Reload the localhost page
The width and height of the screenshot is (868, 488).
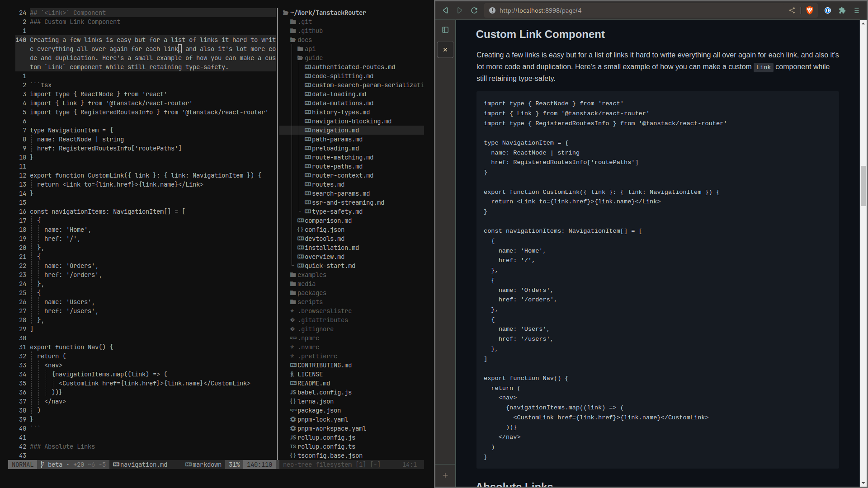pyautogui.click(x=474, y=10)
